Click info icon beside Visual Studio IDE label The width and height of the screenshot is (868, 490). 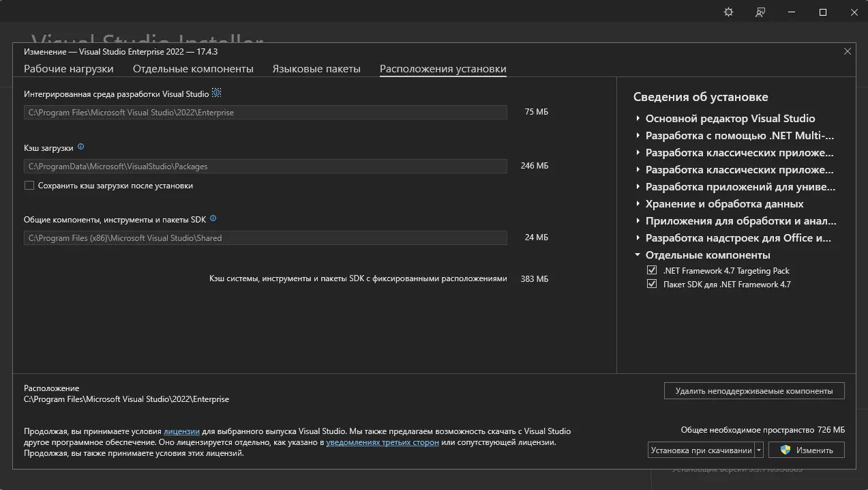(x=217, y=93)
